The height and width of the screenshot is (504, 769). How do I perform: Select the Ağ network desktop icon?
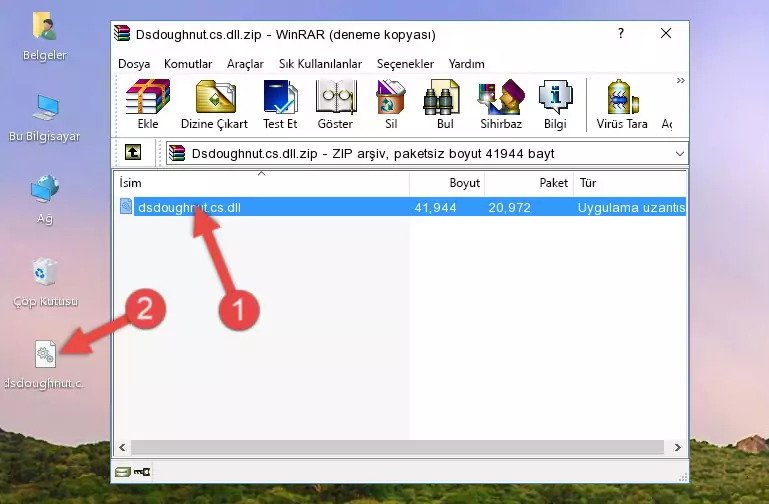click(x=45, y=199)
